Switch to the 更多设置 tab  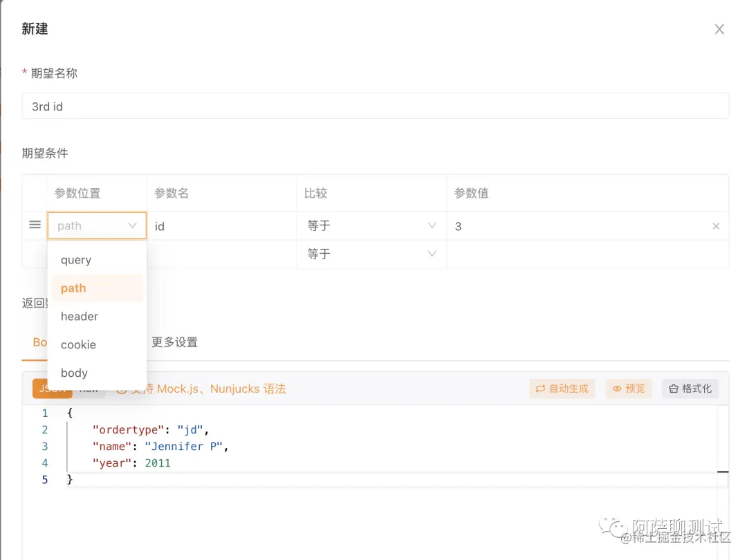(x=174, y=342)
